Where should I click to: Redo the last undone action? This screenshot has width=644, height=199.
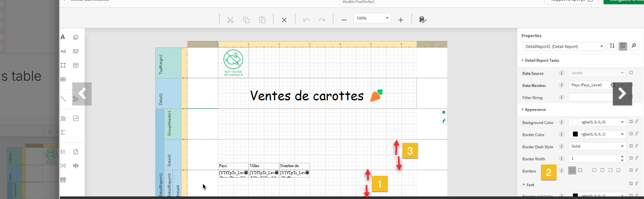tap(322, 20)
